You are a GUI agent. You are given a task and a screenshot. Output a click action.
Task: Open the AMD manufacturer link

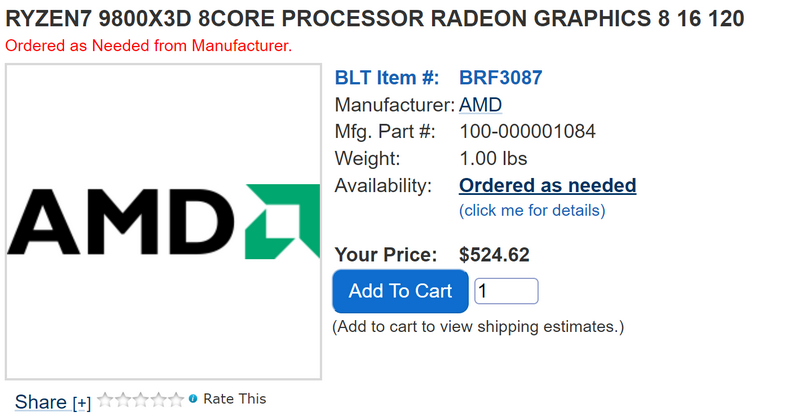pyautogui.click(x=480, y=105)
